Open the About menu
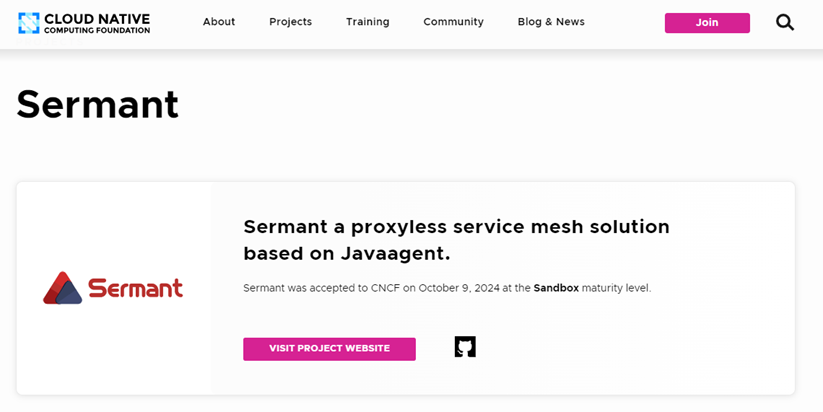Viewport: 823px width, 412px height. [x=219, y=22]
